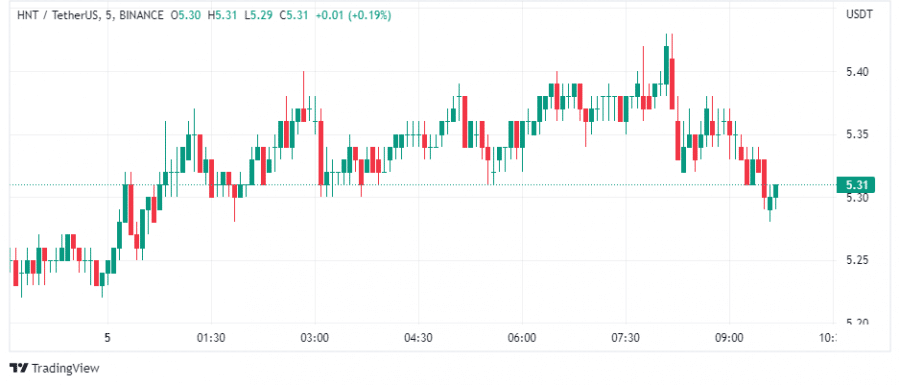Click the 07:30 time axis label
The width and height of the screenshot is (900, 385).
(x=625, y=338)
